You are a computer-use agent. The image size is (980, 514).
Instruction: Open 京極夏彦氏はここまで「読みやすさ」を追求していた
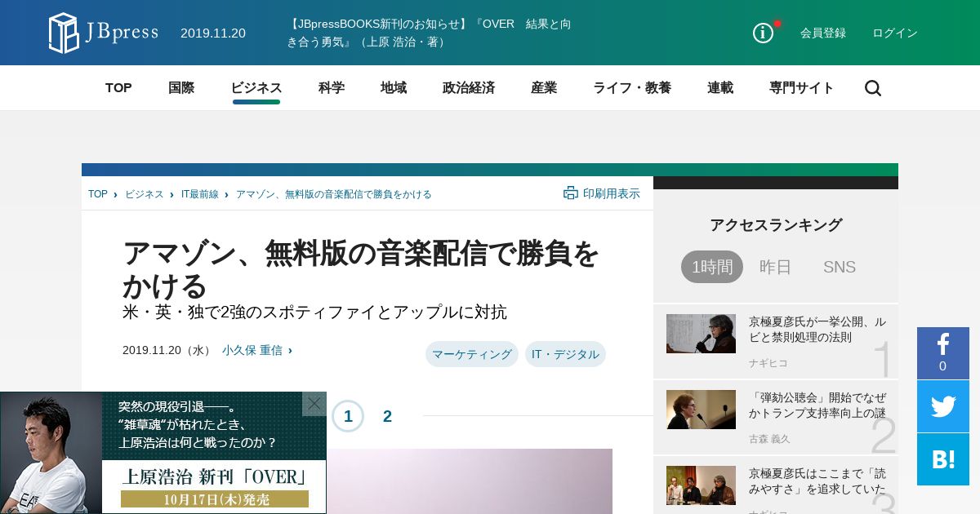coord(817,481)
